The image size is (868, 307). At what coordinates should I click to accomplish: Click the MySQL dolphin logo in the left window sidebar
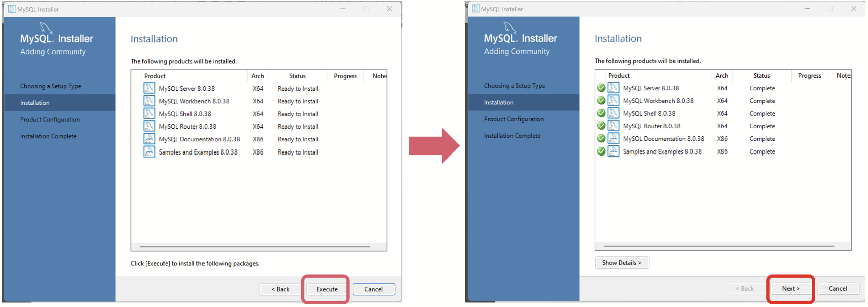(x=47, y=28)
